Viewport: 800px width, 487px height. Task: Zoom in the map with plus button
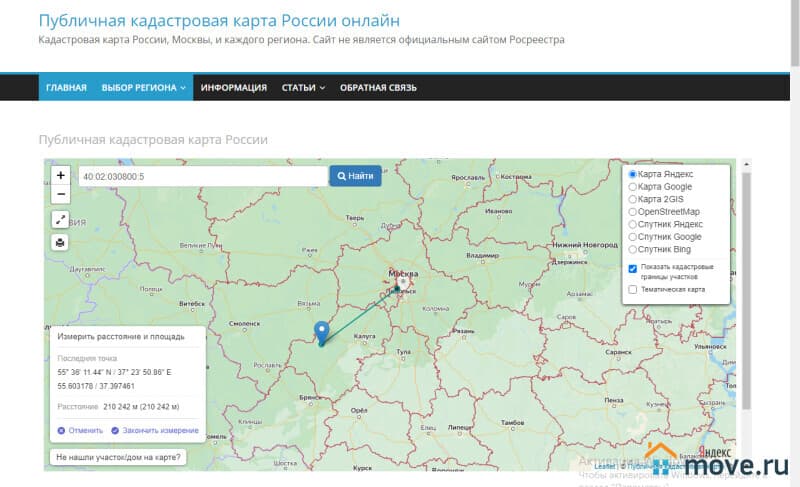pos(61,175)
